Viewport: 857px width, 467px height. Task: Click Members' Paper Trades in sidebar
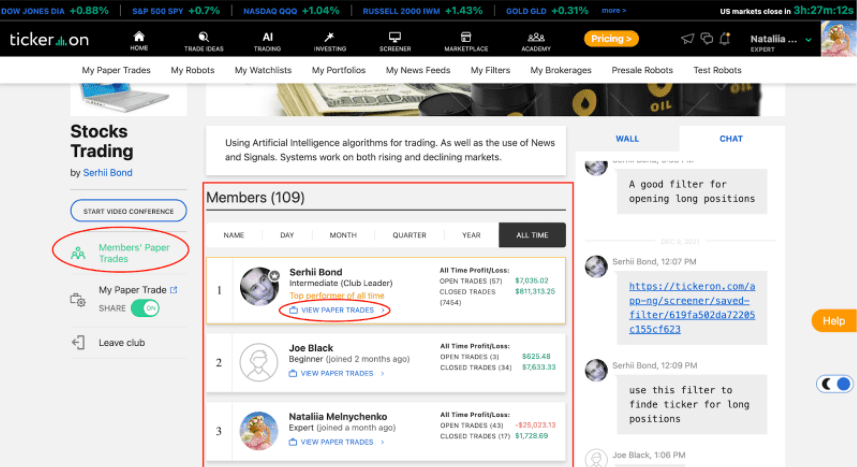(x=134, y=253)
